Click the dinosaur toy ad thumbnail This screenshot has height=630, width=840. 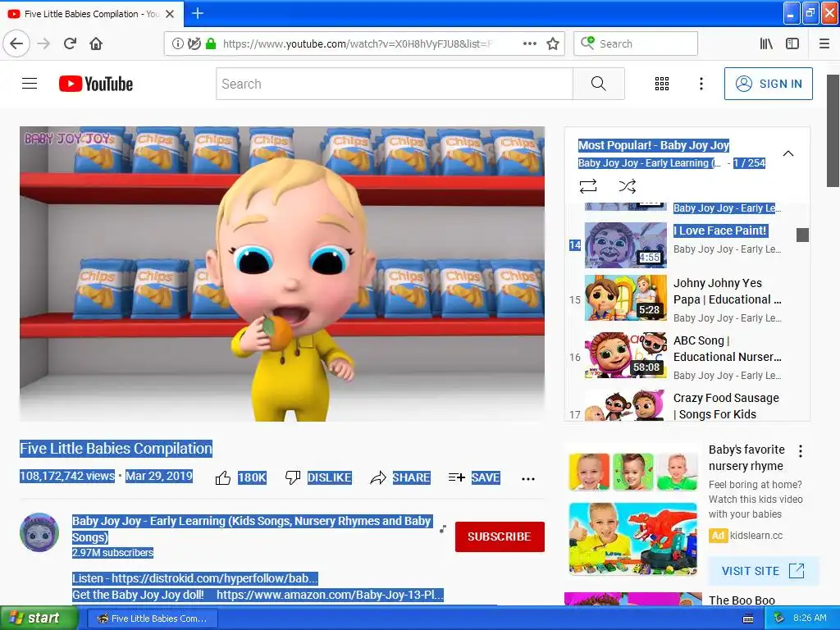click(632, 539)
